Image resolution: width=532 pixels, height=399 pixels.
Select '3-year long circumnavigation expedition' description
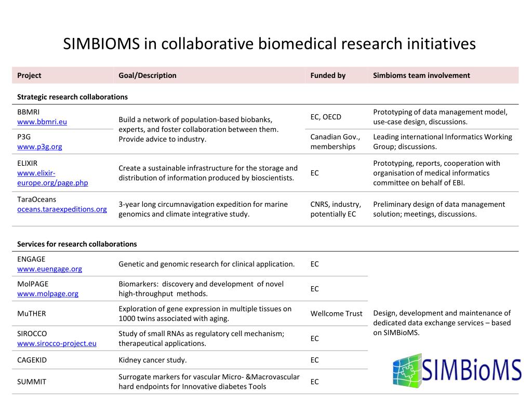coord(203,209)
